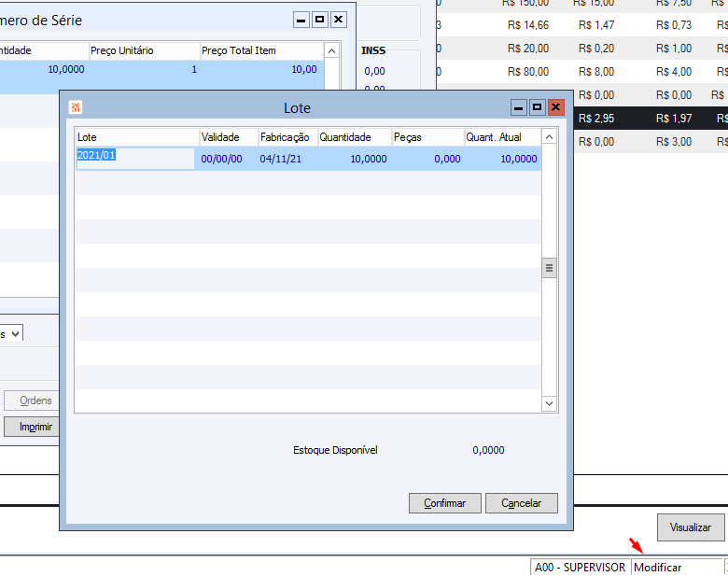Select the highlighted R$ 1,97 cell
The width and height of the screenshot is (728, 576).
pyautogui.click(x=674, y=119)
